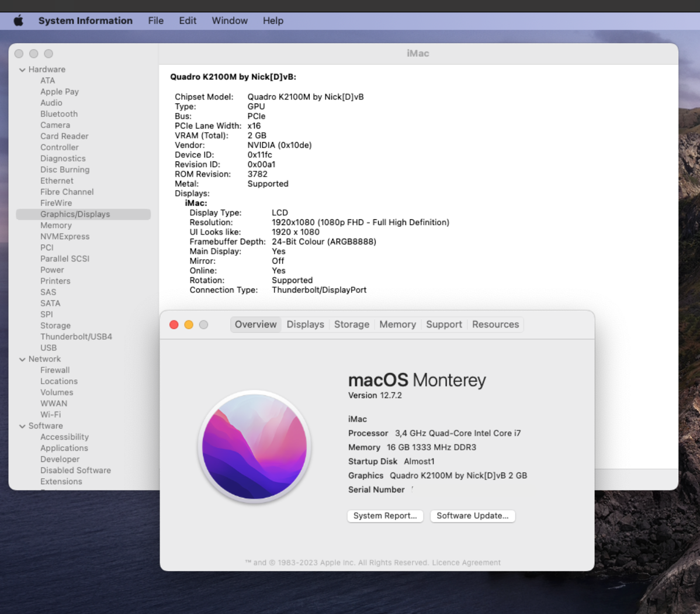The width and height of the screenshot is (700, 614).
Task: Collapse the Network section
Action: (x=22, y=359)
